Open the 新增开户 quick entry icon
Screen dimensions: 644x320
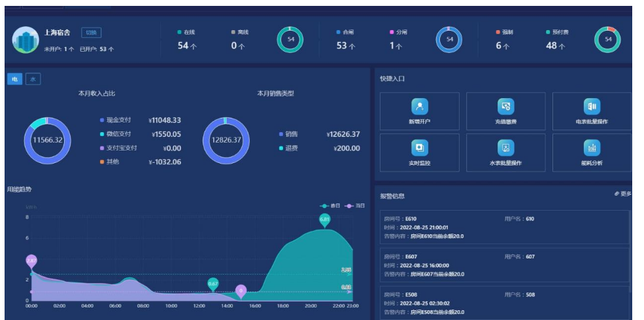(x=419, y=106)
